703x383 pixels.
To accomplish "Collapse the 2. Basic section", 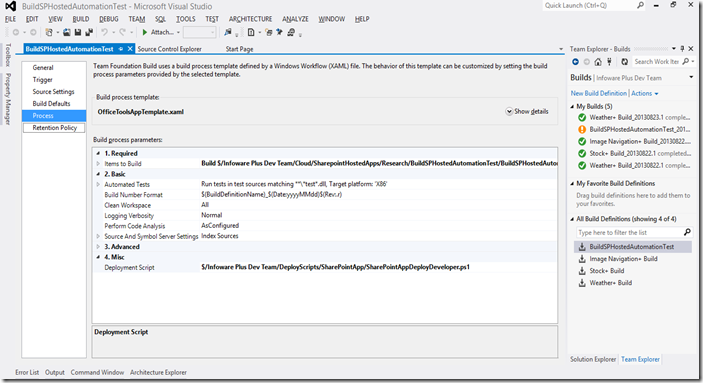I will point(98,174).
